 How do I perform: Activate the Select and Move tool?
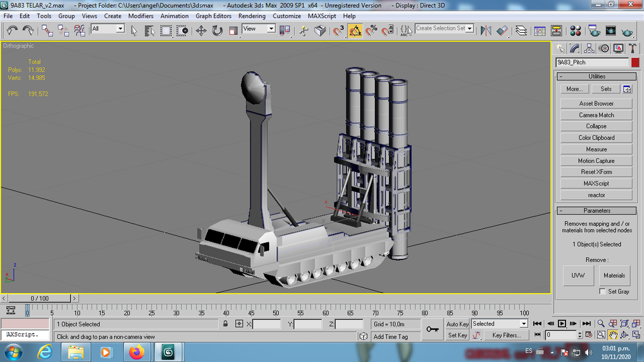tap(201, 30)
